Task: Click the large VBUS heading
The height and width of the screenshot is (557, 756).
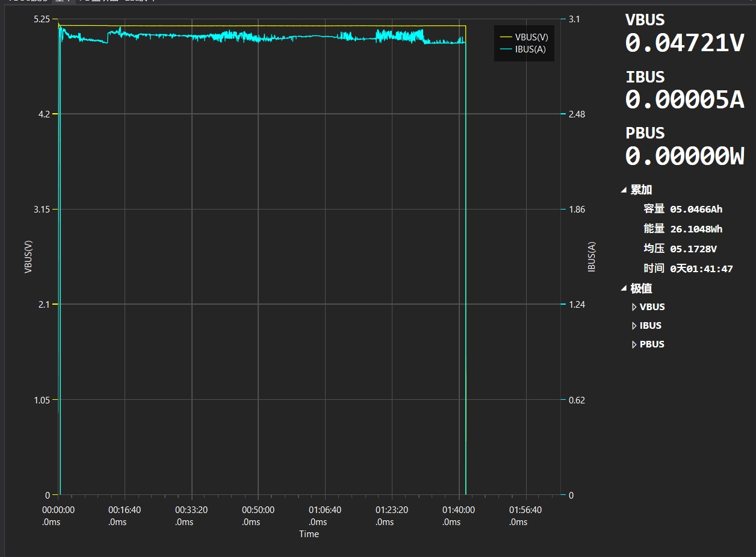Action: coord(645,20)
